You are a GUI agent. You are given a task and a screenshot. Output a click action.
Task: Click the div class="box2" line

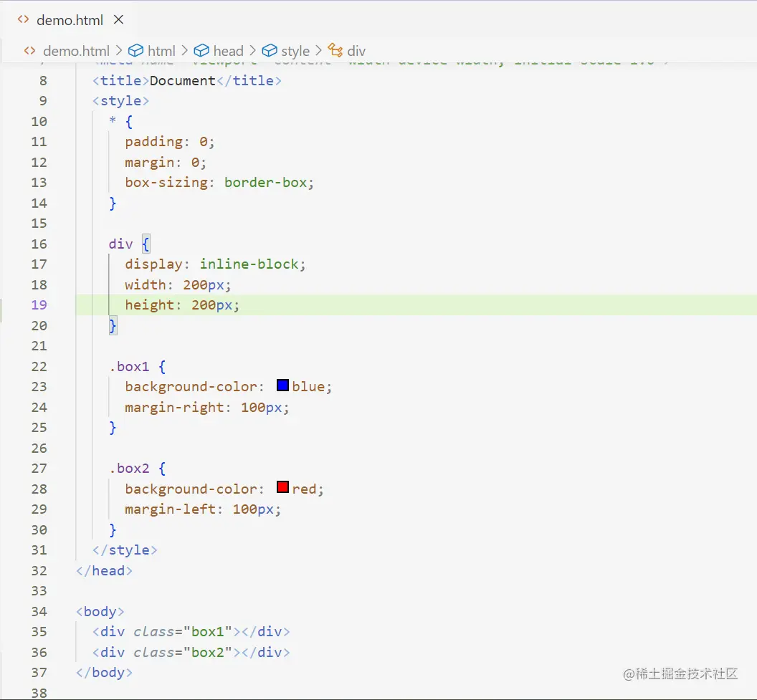point(191,652)
